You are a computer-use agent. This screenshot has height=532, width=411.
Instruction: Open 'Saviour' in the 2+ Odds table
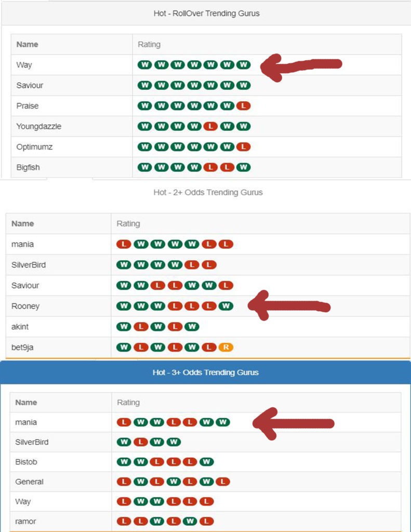coord(25,285)
